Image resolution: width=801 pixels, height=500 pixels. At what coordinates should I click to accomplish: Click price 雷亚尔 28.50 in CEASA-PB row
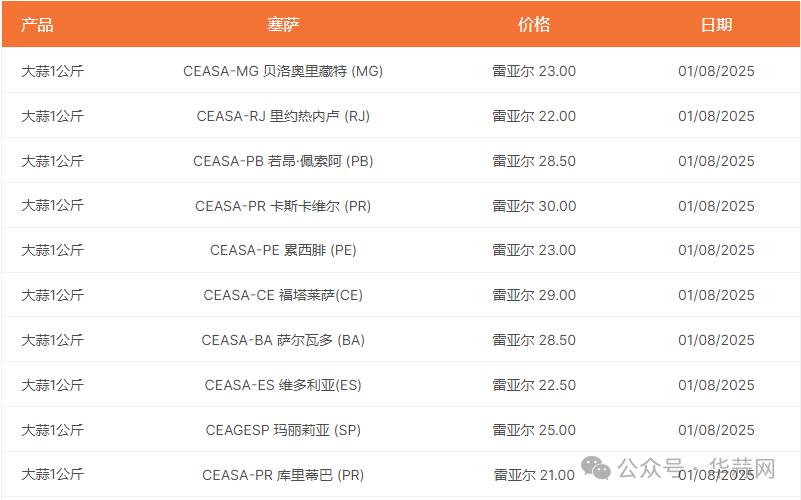coord(534,161)
